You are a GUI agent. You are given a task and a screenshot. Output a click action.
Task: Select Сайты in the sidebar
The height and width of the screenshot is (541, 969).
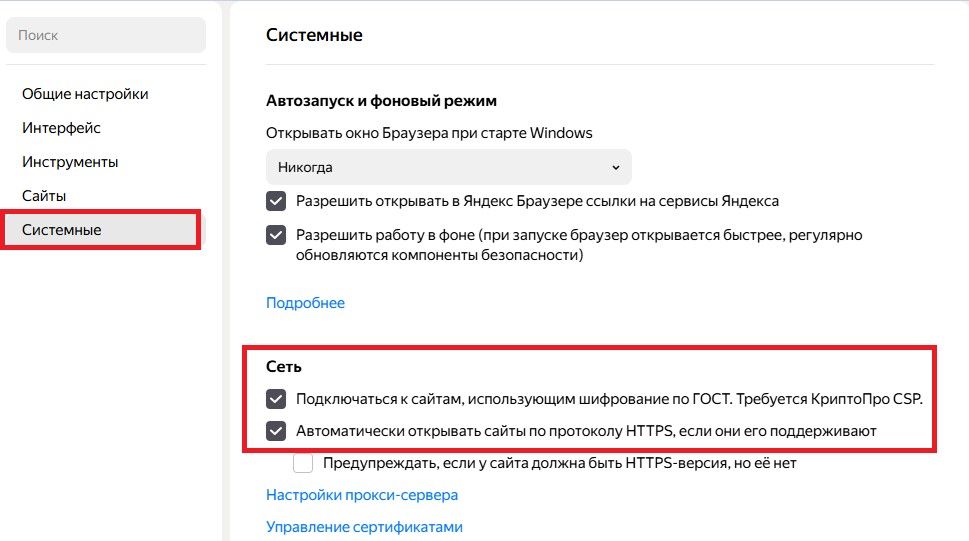tap(44, 196)
